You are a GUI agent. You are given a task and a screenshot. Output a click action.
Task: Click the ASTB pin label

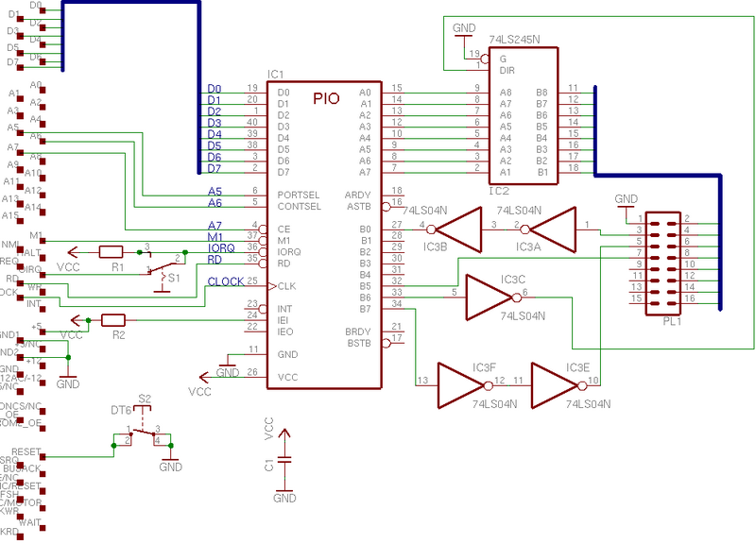click(x=359, y=206)
